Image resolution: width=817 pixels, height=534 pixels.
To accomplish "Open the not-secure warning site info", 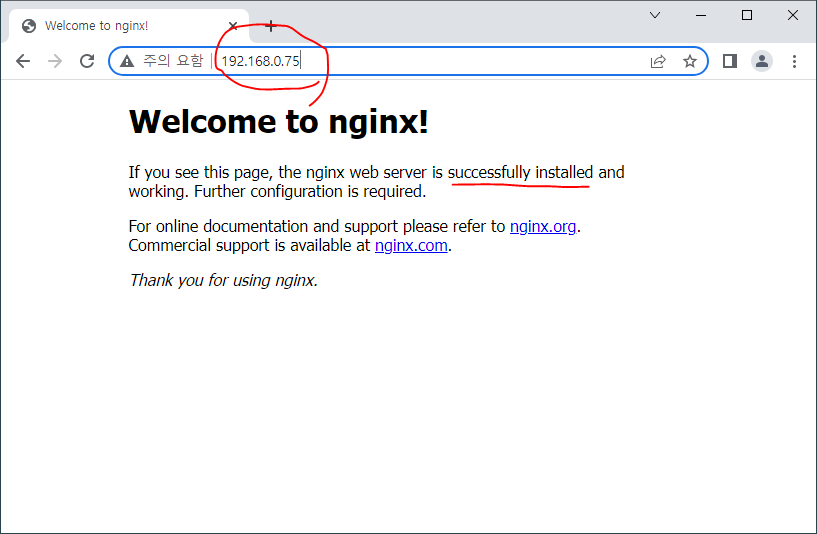I will [x=162, y=61].
